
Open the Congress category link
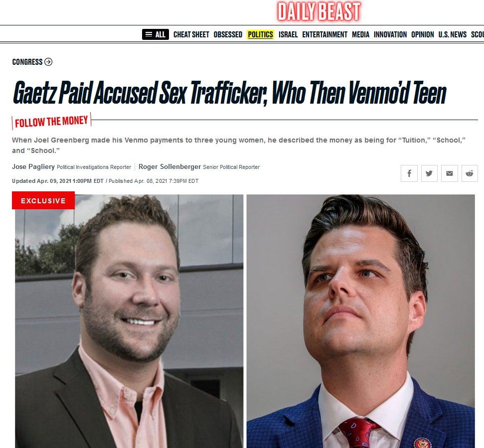point(27,62)
